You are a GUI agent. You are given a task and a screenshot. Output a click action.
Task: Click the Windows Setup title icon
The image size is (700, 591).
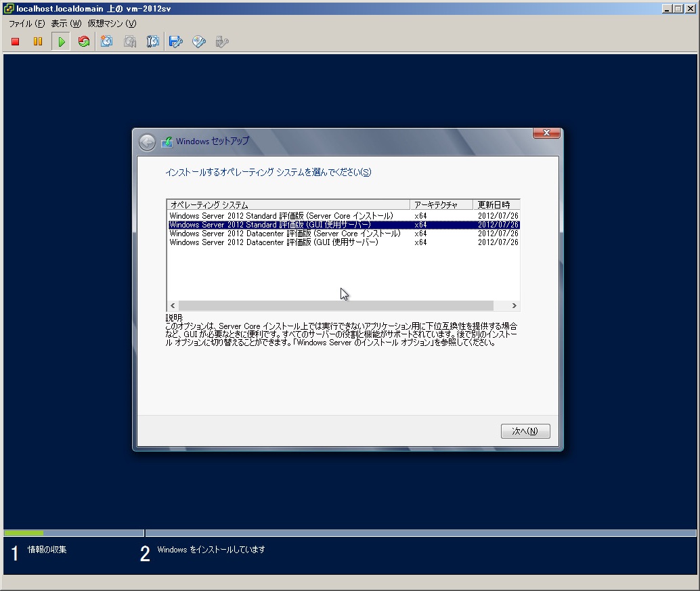(x=167, y=142)
